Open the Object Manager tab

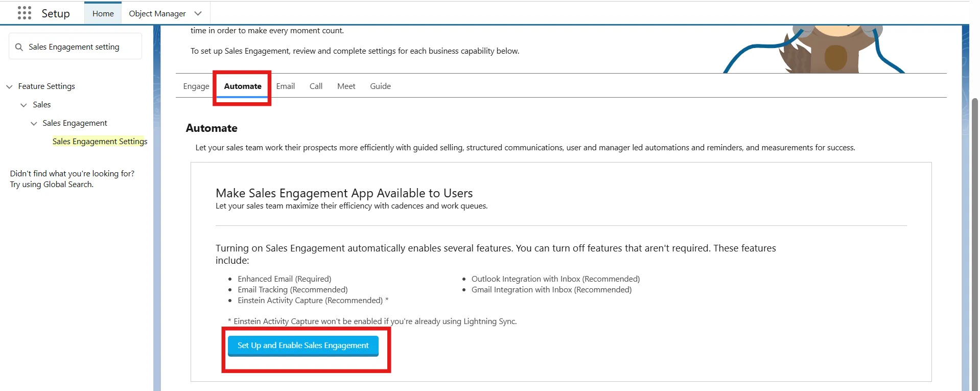coord(157,14)
